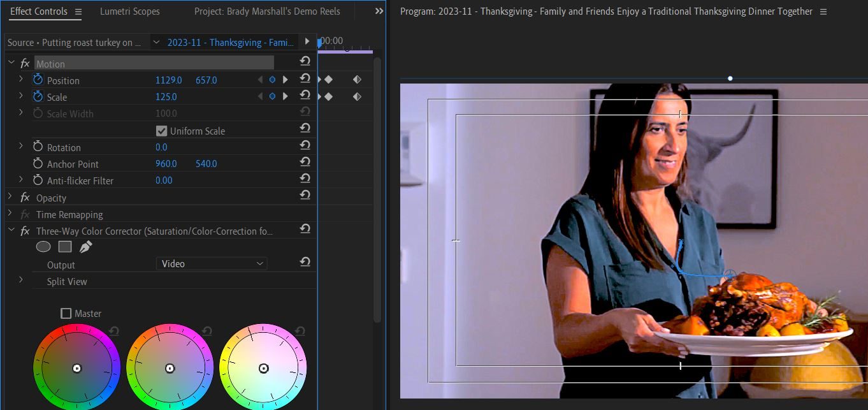Select the pen mask tool
The image size is (868, 410).
pyautogui.click(x=86, y=247)
